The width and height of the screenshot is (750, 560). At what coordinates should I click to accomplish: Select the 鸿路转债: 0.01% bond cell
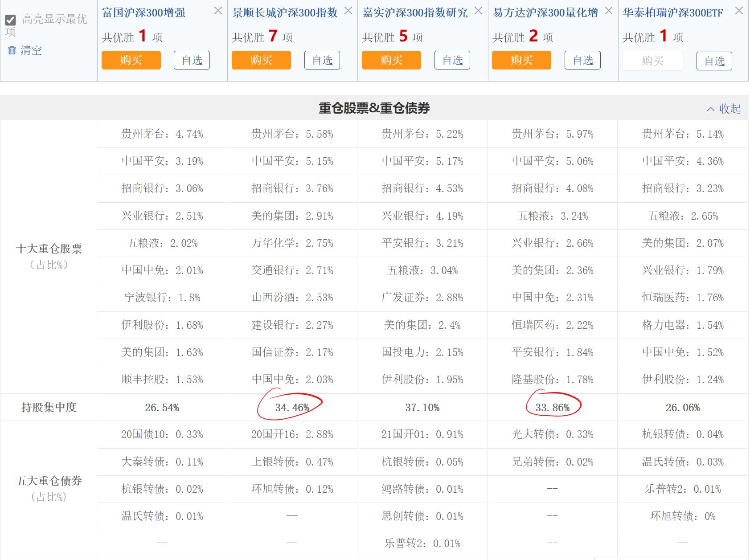tap(422, 489)
